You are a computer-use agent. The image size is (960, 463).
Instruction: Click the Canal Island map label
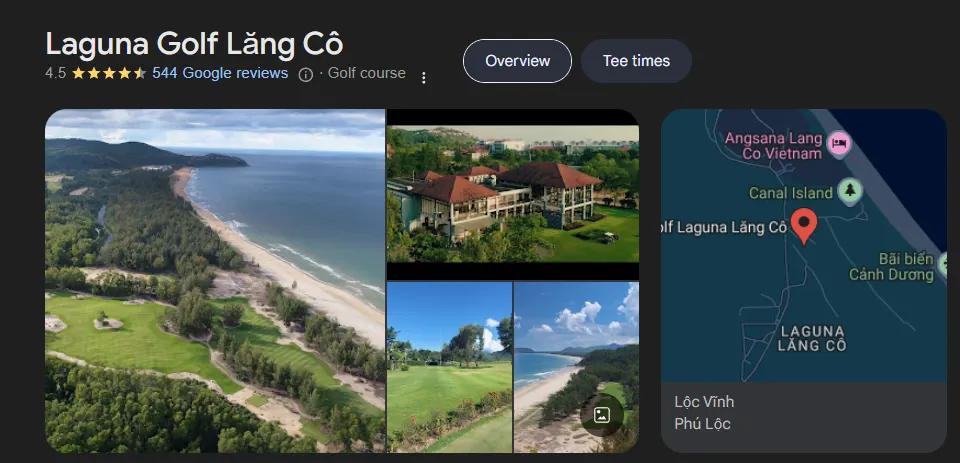[x=790, y=192]
